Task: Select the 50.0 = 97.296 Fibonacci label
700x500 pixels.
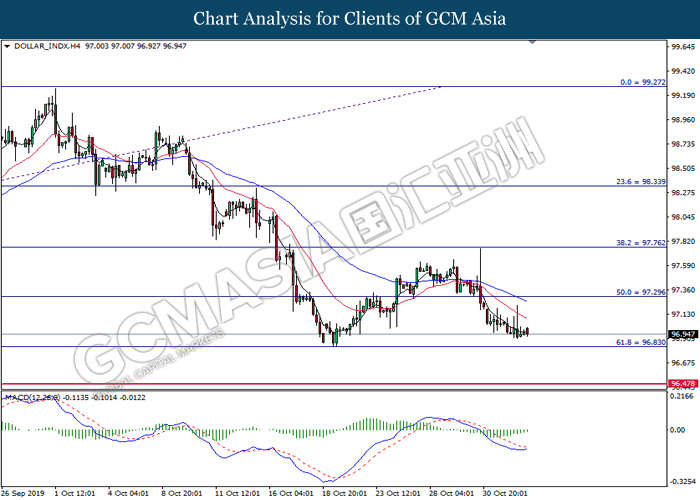Action: 641,292
